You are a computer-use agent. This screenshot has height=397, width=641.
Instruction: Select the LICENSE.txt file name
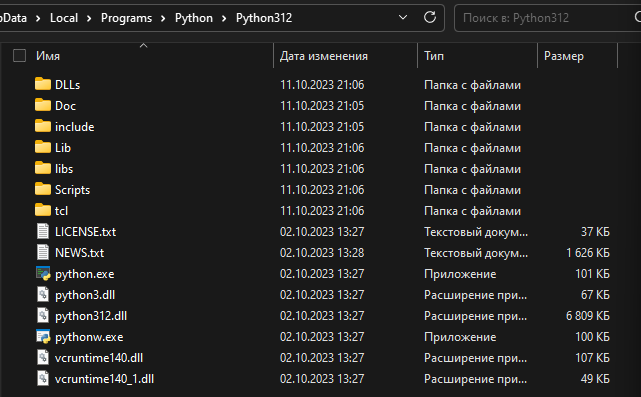tap(85, 232)
